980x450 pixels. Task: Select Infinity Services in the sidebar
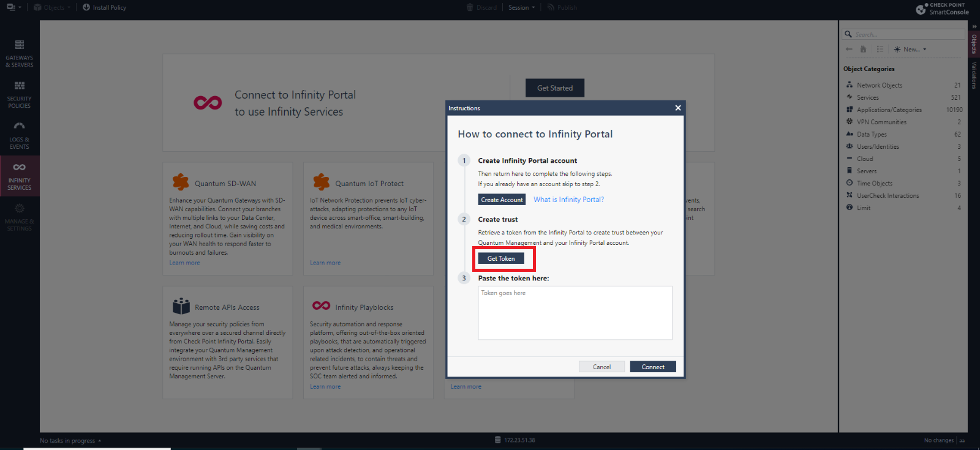(x=20, y=176)
